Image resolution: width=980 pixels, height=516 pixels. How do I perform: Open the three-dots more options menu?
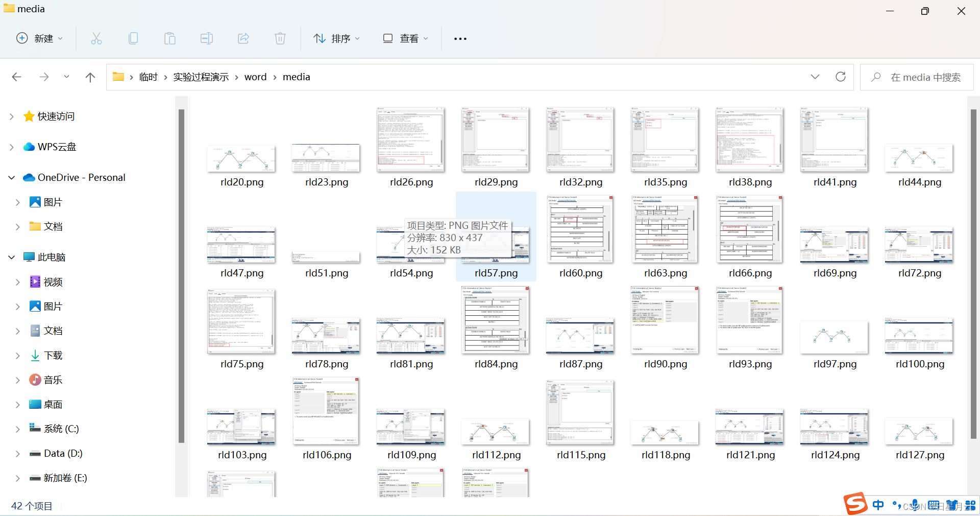click(460, 39)
